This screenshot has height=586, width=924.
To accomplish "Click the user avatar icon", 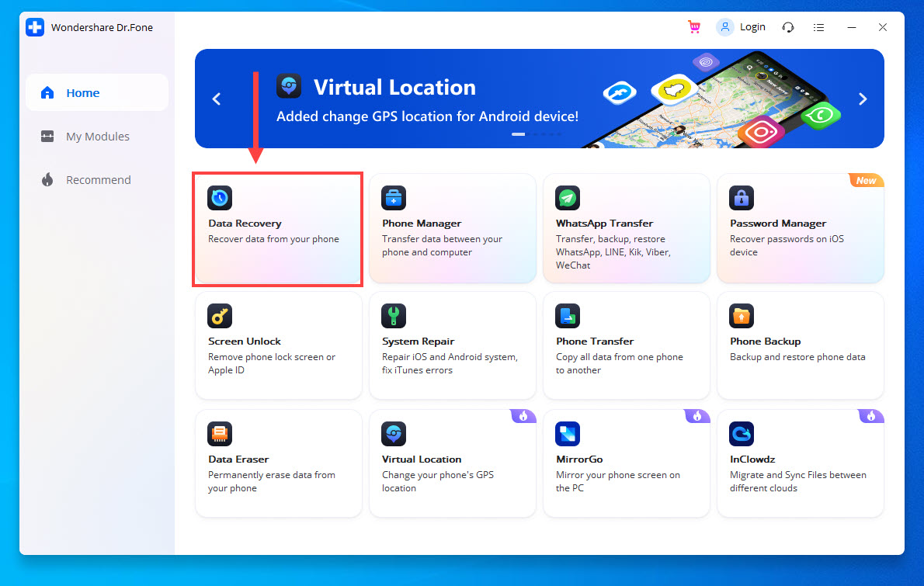I will click(724, 27).
